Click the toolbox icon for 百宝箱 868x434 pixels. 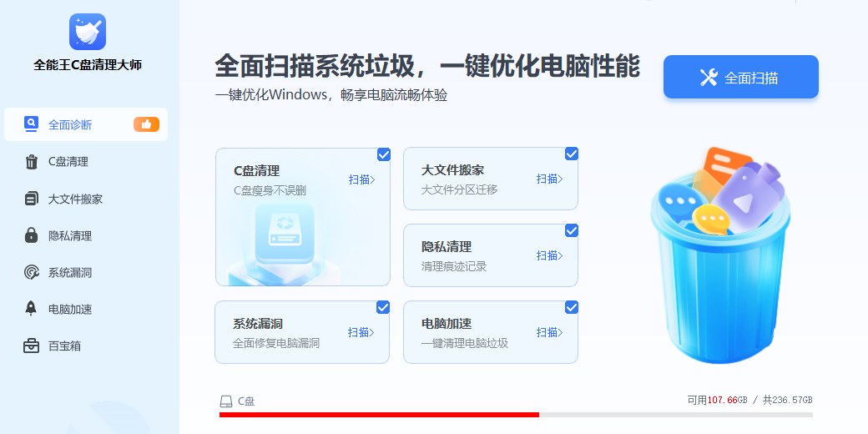click(x=32, y=346)
